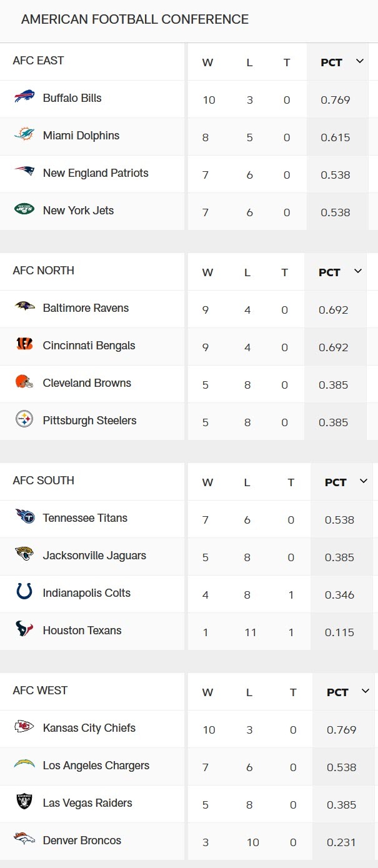The image size is (378, 868).
Task: Click the Kansas City Chiefs logo
Action: pos(24,727)
